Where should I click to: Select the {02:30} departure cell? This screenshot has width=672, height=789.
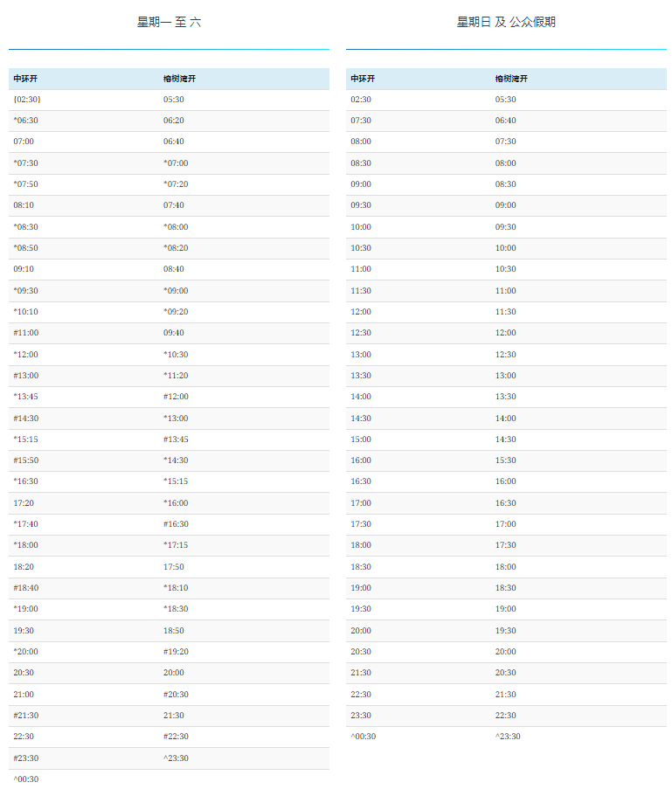click(27, 100)
